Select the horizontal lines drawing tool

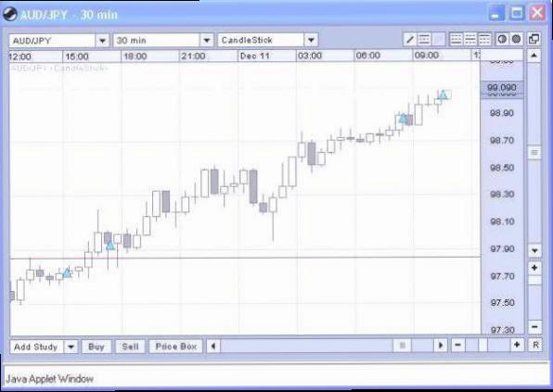pyautogui.click(x=424, y=40)
